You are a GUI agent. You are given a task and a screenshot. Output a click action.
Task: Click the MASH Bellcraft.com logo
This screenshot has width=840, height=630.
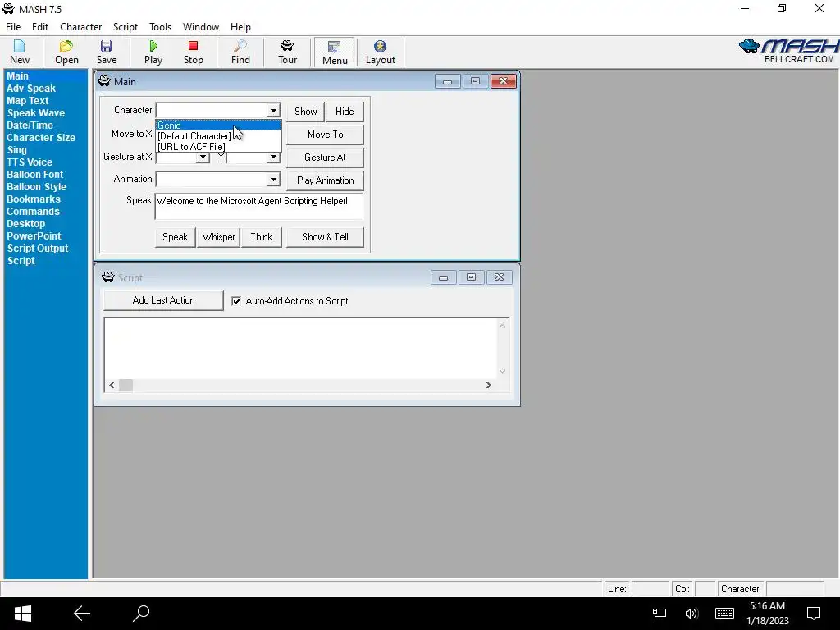(x=788, y=51)
